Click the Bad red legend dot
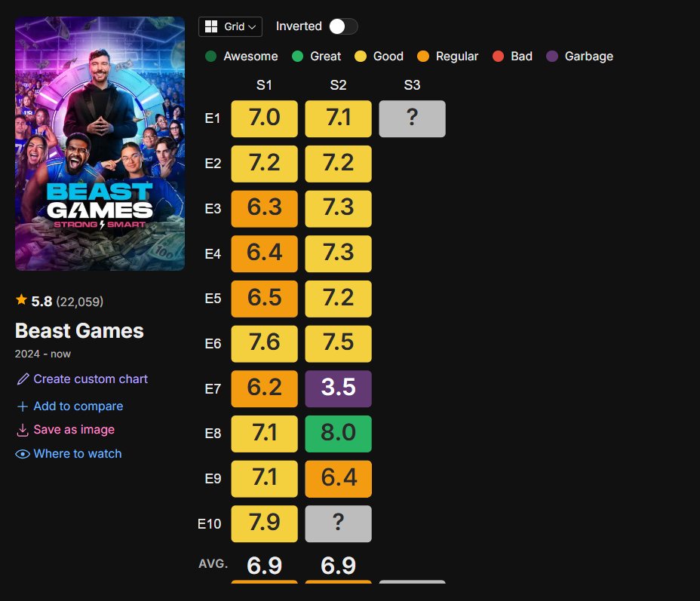The image size is (700, 601). 498,57
